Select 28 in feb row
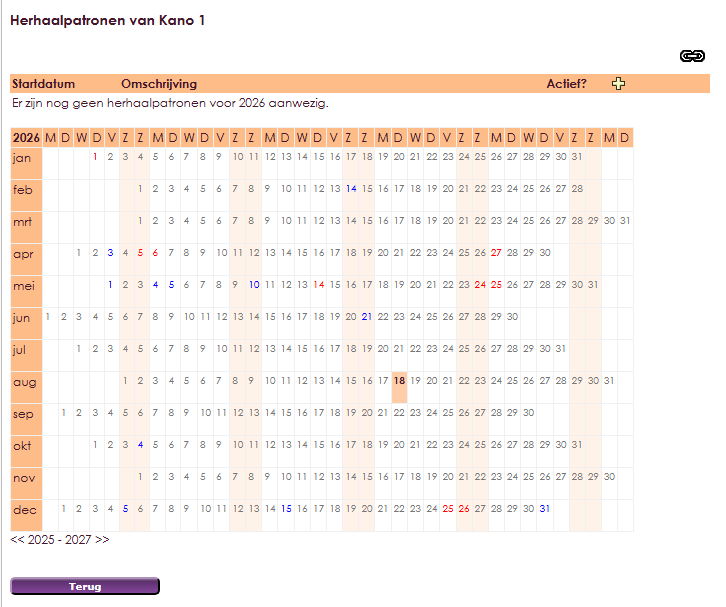This screenshot has width=726, height=607. [577, 189]
